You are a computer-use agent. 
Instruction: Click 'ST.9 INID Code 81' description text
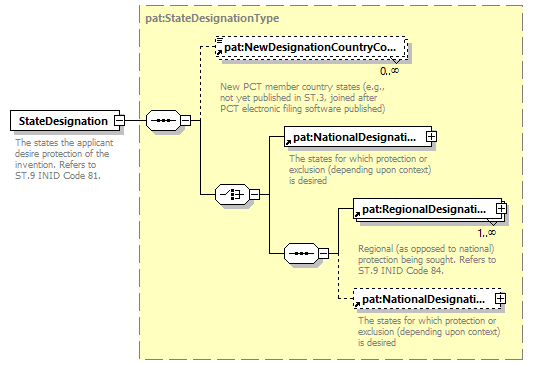[58, 176]
